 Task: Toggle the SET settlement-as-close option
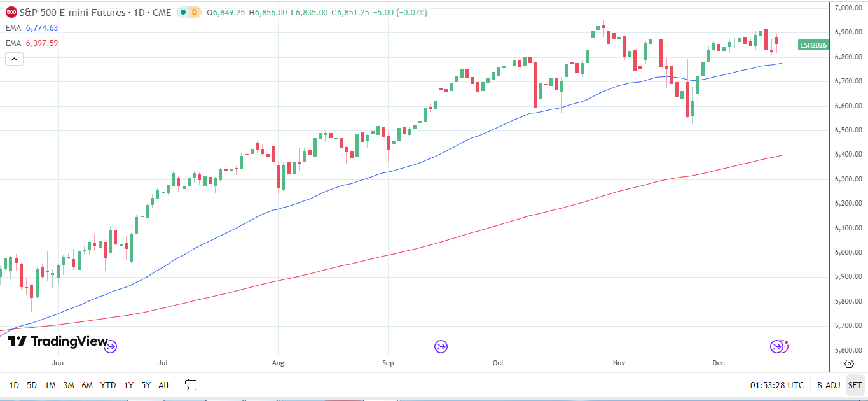click(855, 385)
